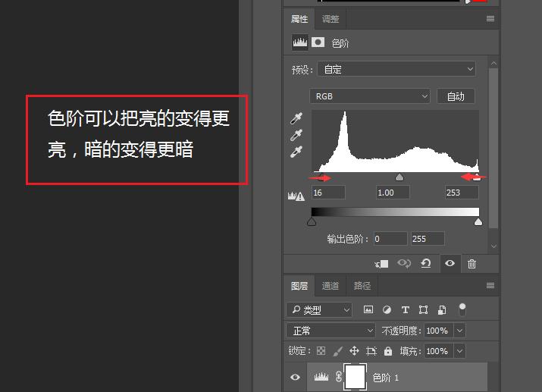Image resolution: width=542 pixels, height=392 pixels.
Task: Switch to the 通道 tab
Action: (331, 286)
